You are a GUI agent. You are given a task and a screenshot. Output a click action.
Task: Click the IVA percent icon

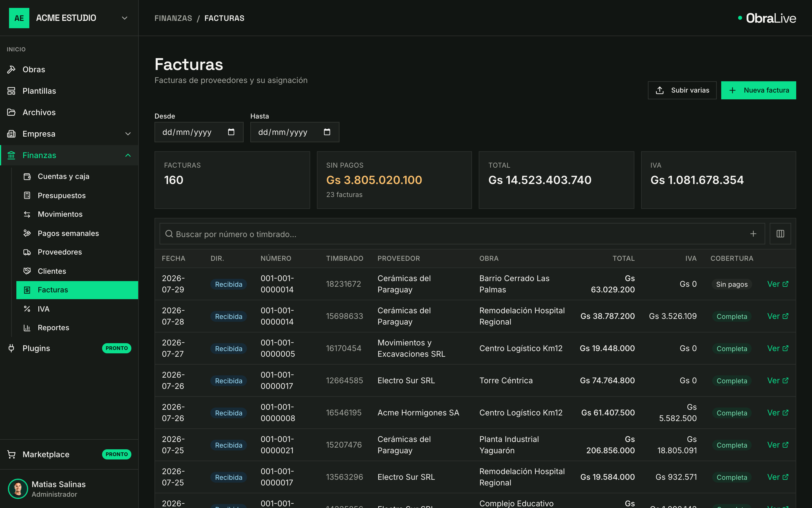(x=27, y=309)
